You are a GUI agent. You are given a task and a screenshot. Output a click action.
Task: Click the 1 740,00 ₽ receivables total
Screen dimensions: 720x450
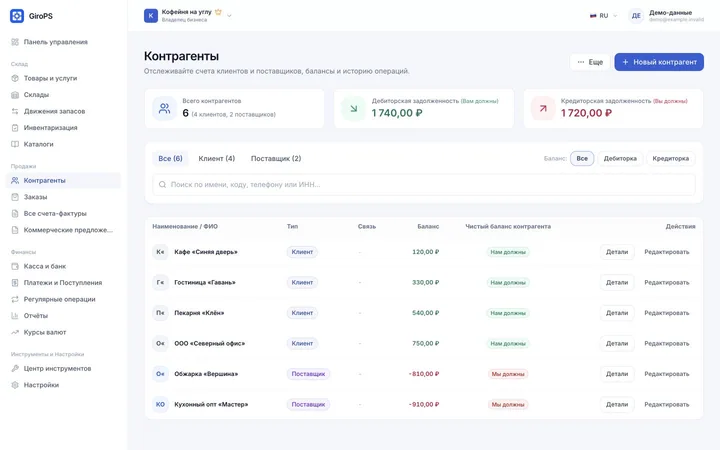click(397, 113)
